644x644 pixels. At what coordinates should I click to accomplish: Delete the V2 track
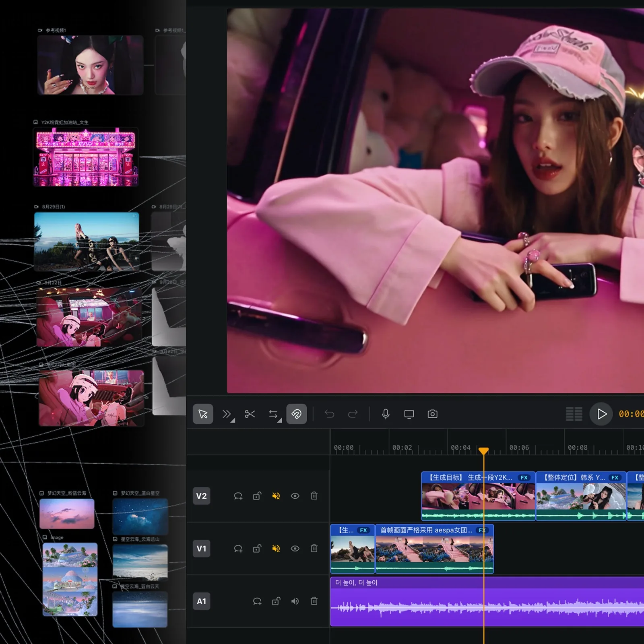pyautogui.click(x=314, y=495)
